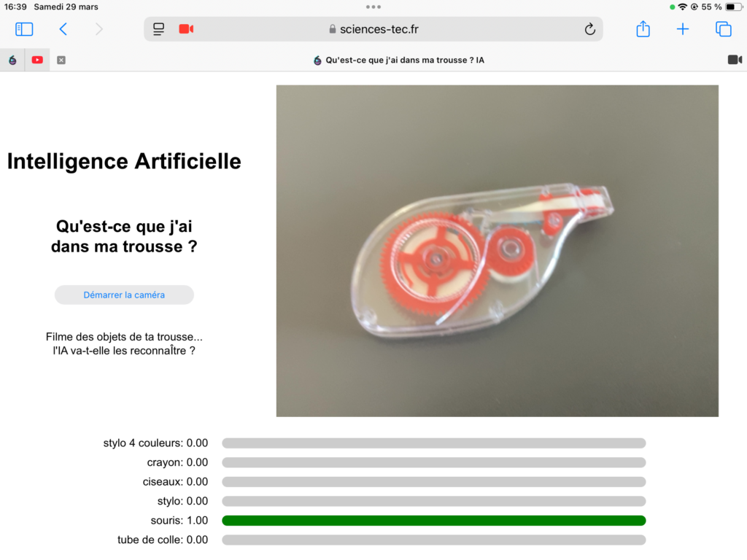Open the page reader menu icon
Viewport: 747px width, 560px height.
tap(158, 29)
